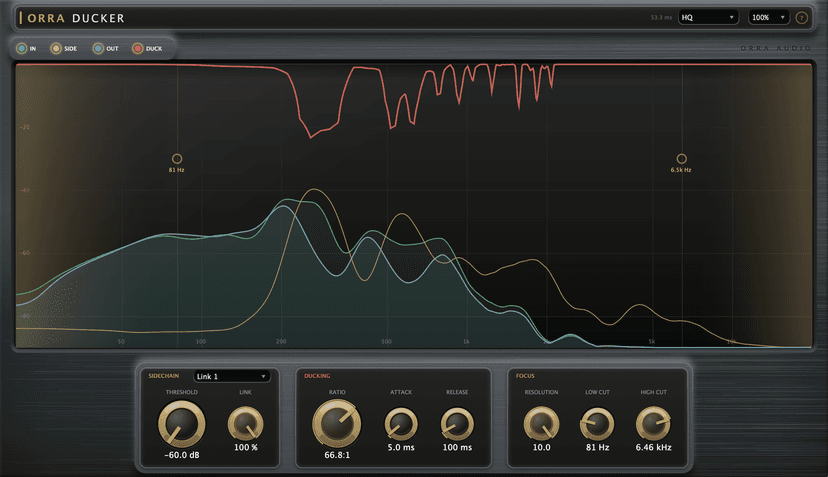Click the Attack knob

(401, 424)
